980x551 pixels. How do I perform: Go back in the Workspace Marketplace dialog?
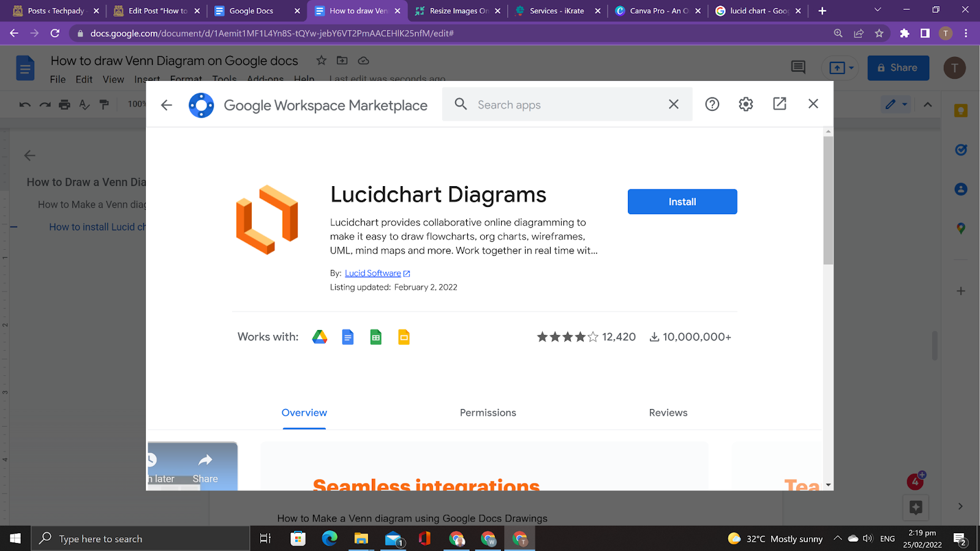[x=167, y=105]
